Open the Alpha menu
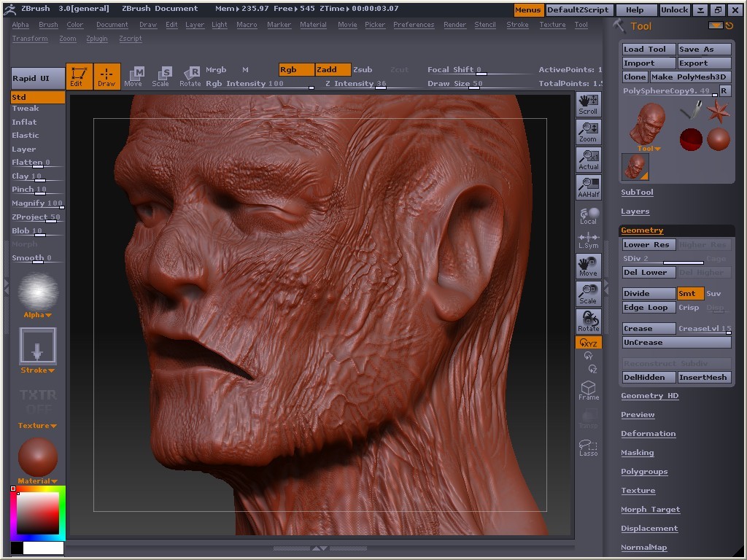Screen dimensions: 747x560 20,25
